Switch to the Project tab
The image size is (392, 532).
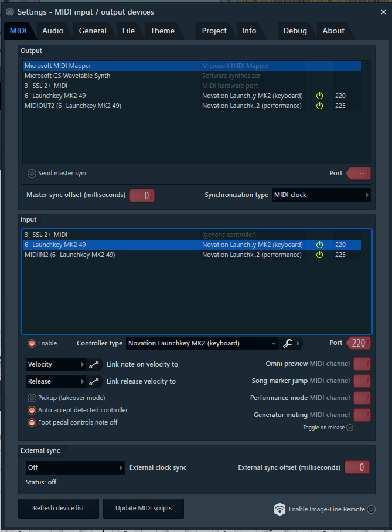[x=214, y=31]
